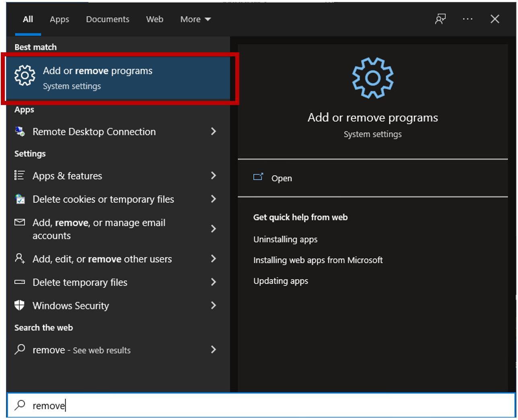Screen dimensions: 518x420
Task: Expand the Delete temporary files chevron
Action: coord(214,282)
